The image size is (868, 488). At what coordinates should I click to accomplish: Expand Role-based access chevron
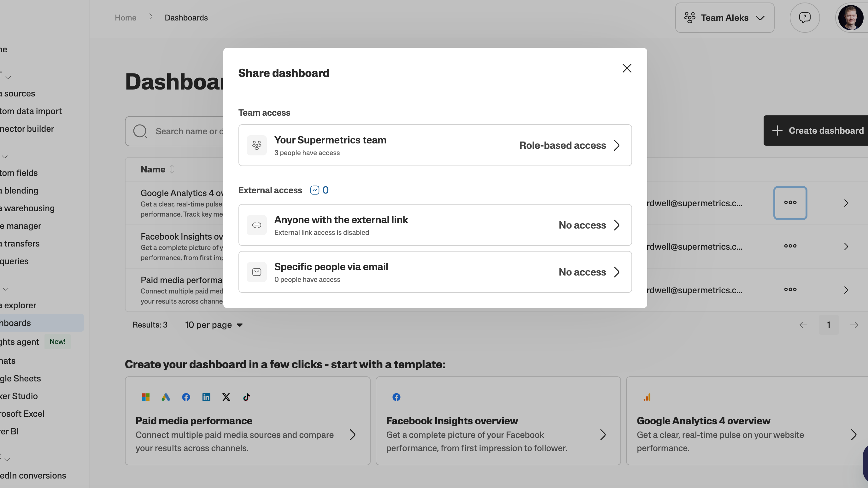pos(617,145)
